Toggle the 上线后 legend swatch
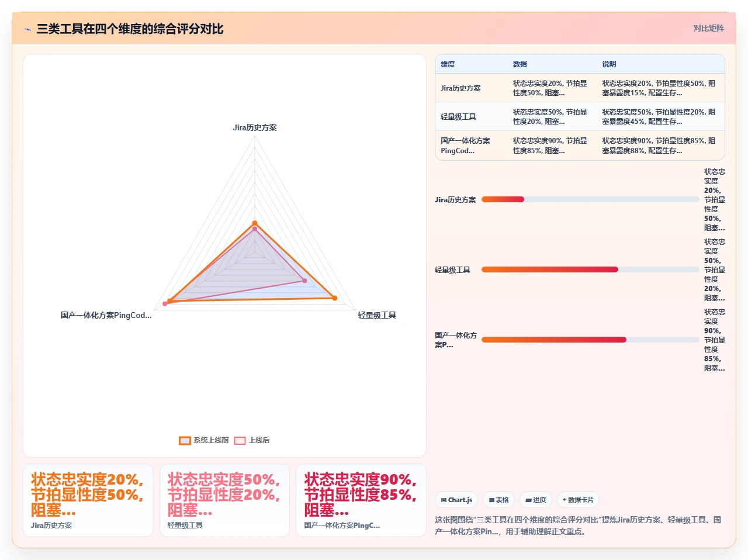This screenshot has width=748, height=560. pos(240,440)
